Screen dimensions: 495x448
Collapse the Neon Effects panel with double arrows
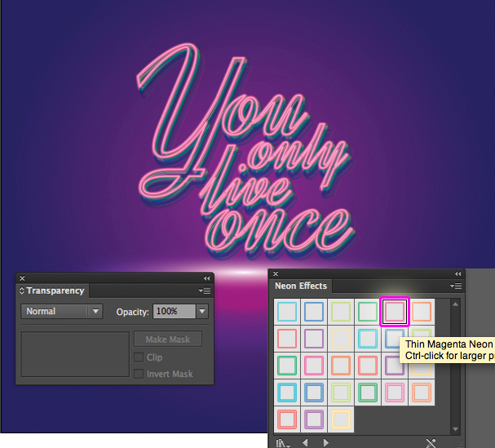click(x=457, y=273)
